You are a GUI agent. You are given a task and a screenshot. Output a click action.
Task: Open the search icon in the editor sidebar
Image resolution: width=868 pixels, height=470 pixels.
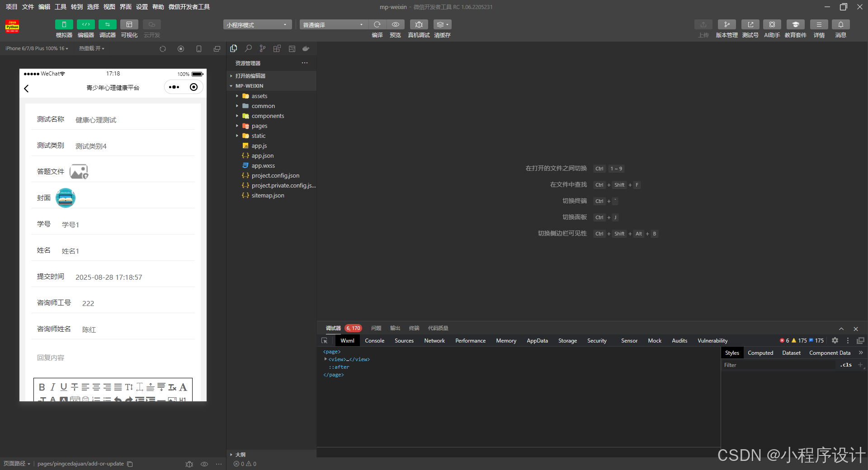click(x=248, y=48)
